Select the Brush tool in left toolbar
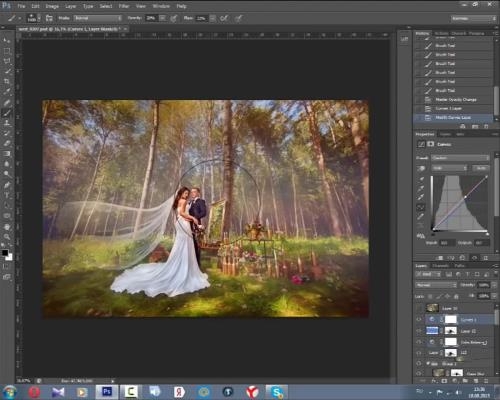The width and height of the screenshot is (500, 400). click(x=7, y=113)
